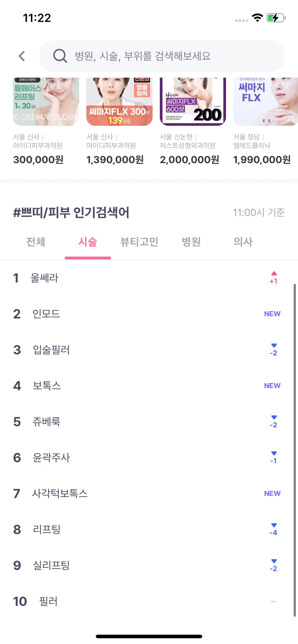Viewport: 298px width, 644px height.
Task: Open the 병원 tab
Action: (x=191, y=242)
